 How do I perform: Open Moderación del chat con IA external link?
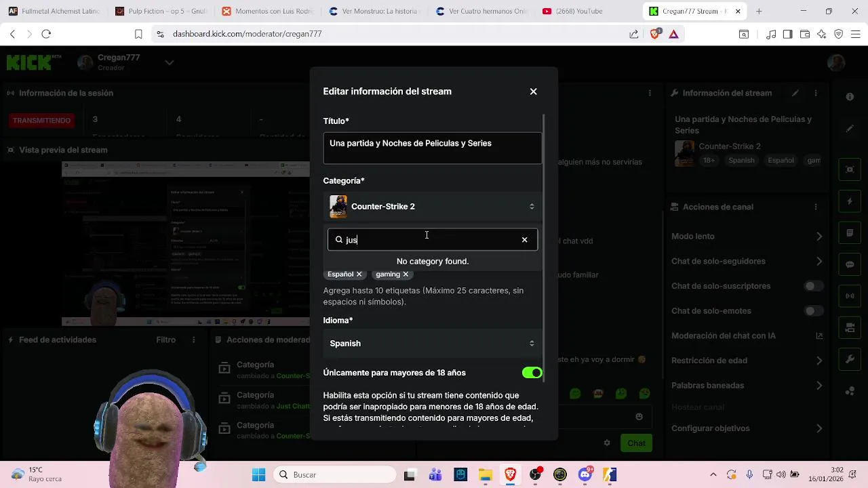click(819, 335)
